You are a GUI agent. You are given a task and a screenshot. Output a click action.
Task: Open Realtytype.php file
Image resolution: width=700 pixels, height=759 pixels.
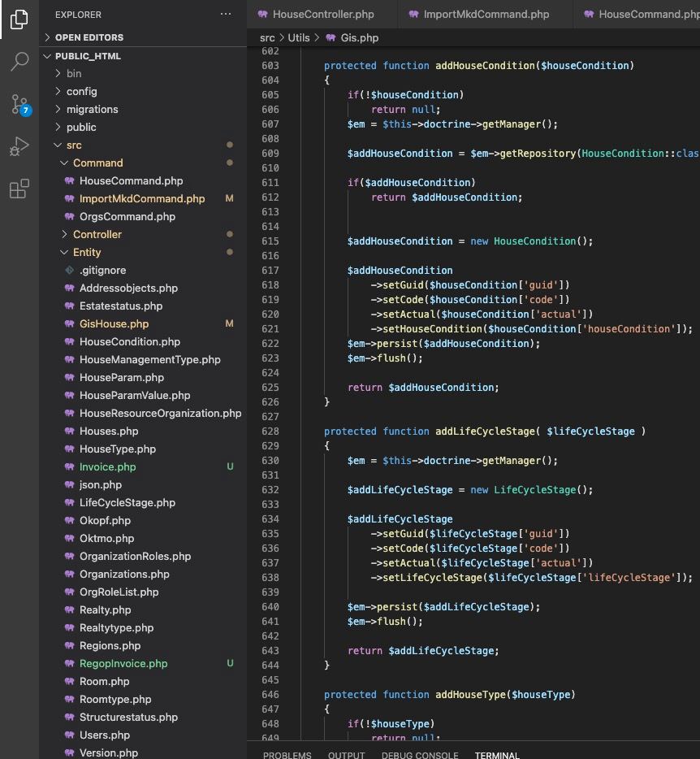[143, 628]
